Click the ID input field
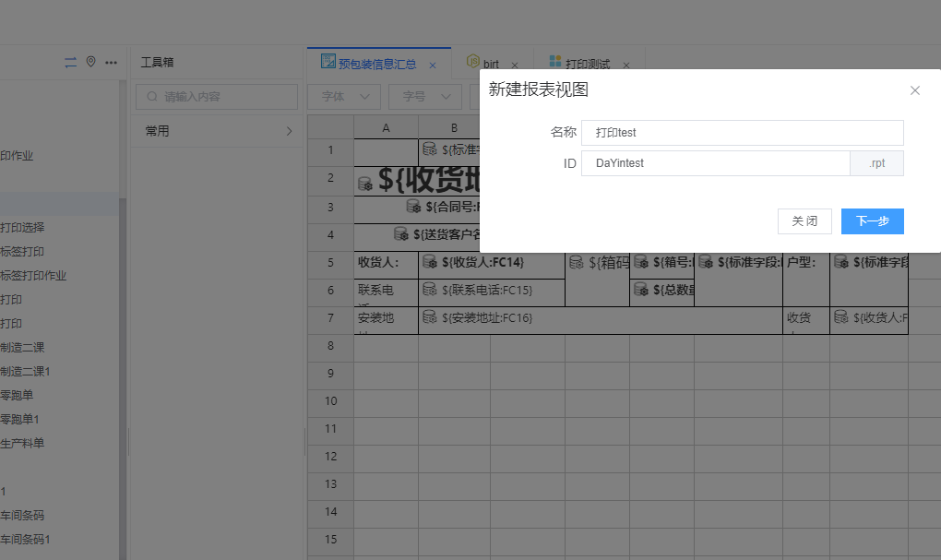The image size is (941, 560). tap(715, 163)
